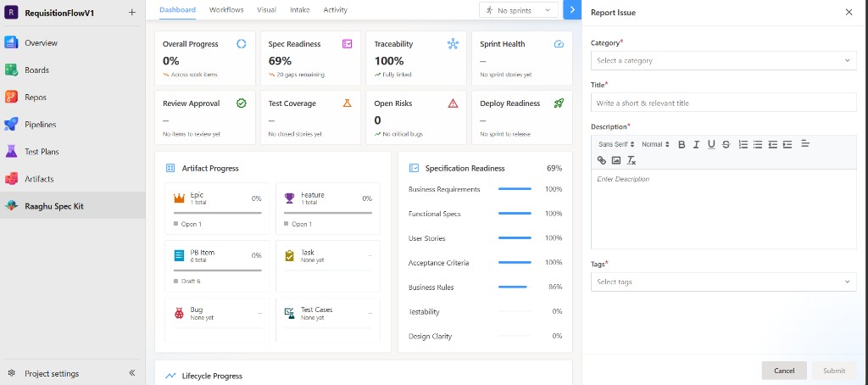This screenshot has height=385, width=868.
Task: Submit the issue report
Action: (834, 371)
